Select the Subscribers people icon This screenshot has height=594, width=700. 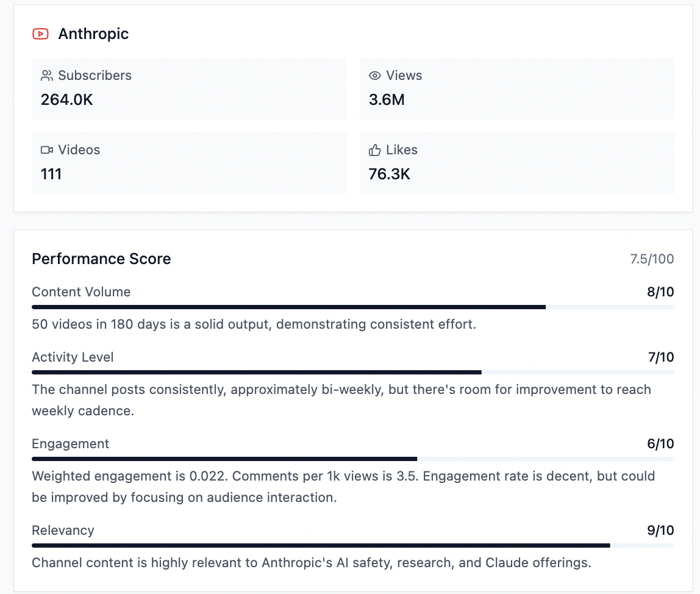(45, 75)
